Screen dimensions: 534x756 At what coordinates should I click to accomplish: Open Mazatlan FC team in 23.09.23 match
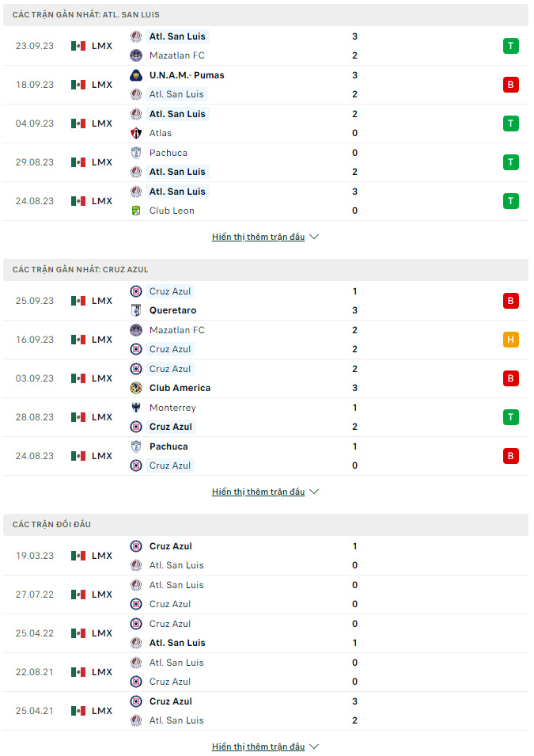pos(177,55)
